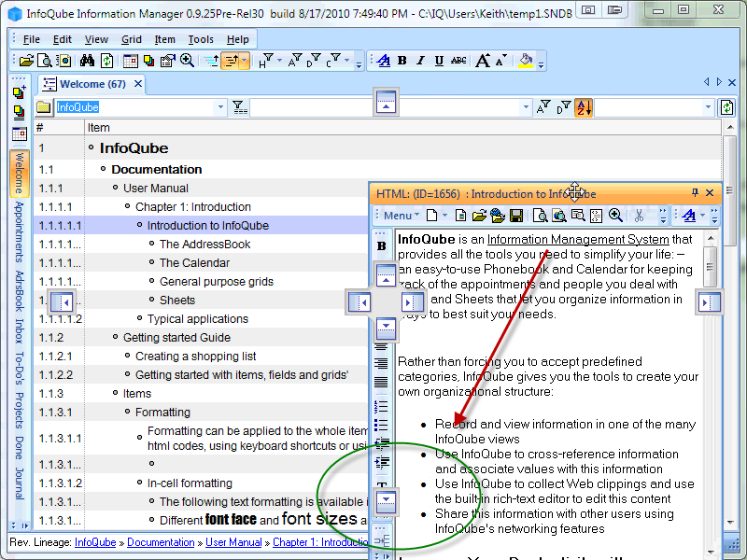The height and width of the screenshot is (560, 747).
Task: Click the Print Preview icon in main toolbar
Action: point(45,61)
